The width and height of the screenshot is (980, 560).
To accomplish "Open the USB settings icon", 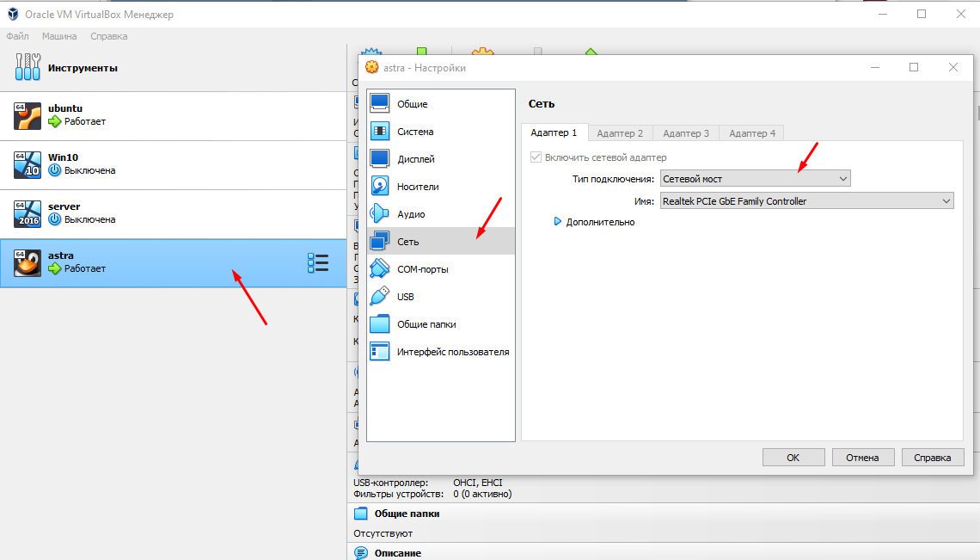I will (x=379, y=296).
